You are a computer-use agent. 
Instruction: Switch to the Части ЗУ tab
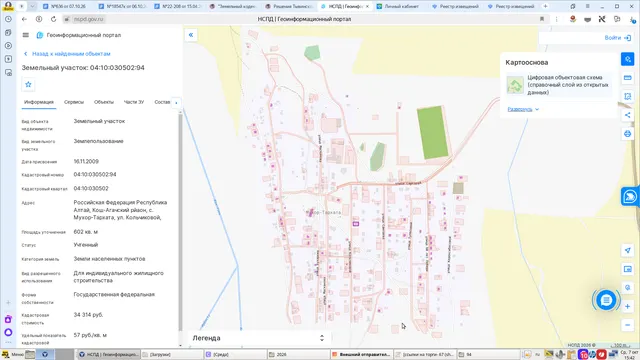pyautogui.click(x=134, y=102)
